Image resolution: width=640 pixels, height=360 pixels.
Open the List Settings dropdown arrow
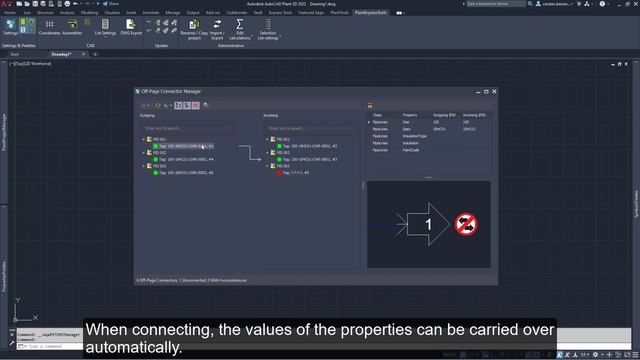105,37
